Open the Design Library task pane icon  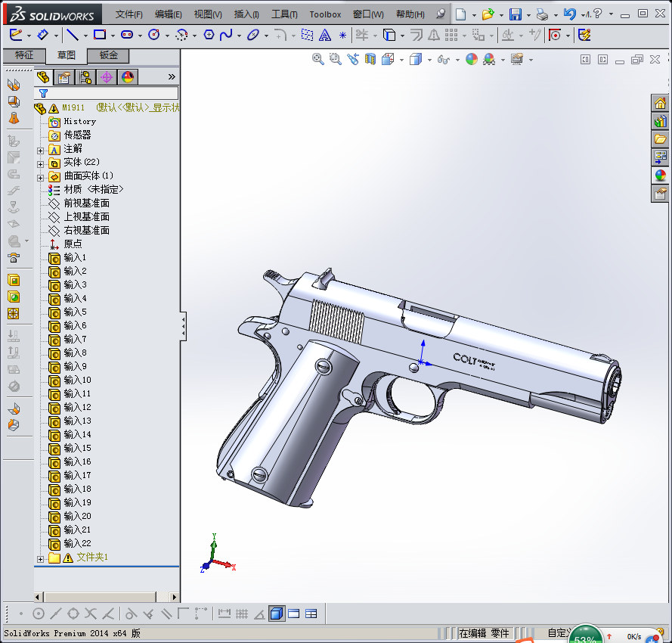coord(660,121)
